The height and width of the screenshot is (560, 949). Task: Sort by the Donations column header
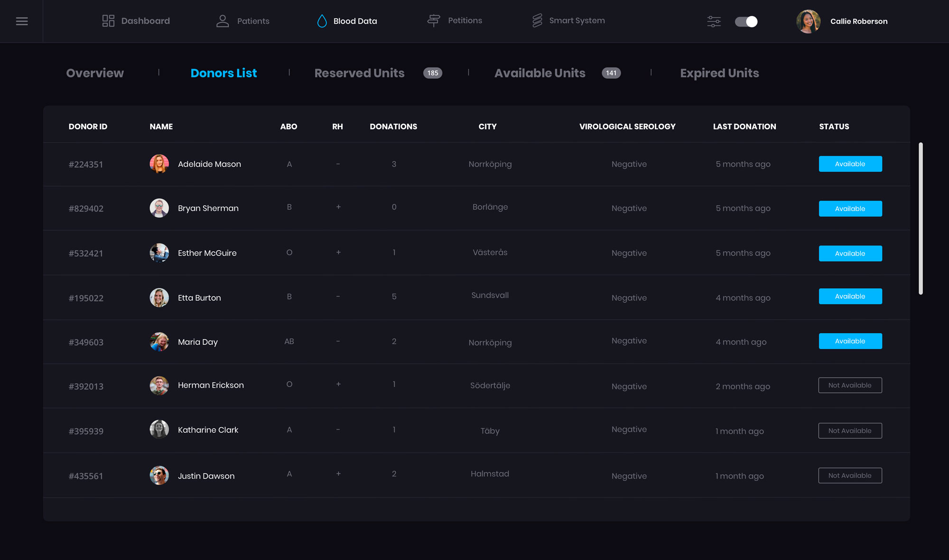[x=393, y=127]
